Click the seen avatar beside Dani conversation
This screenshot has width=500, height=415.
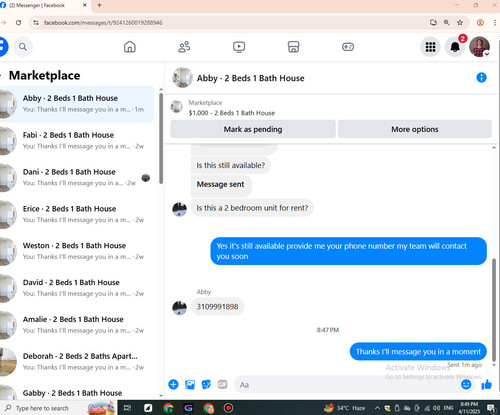click(146, 178)
